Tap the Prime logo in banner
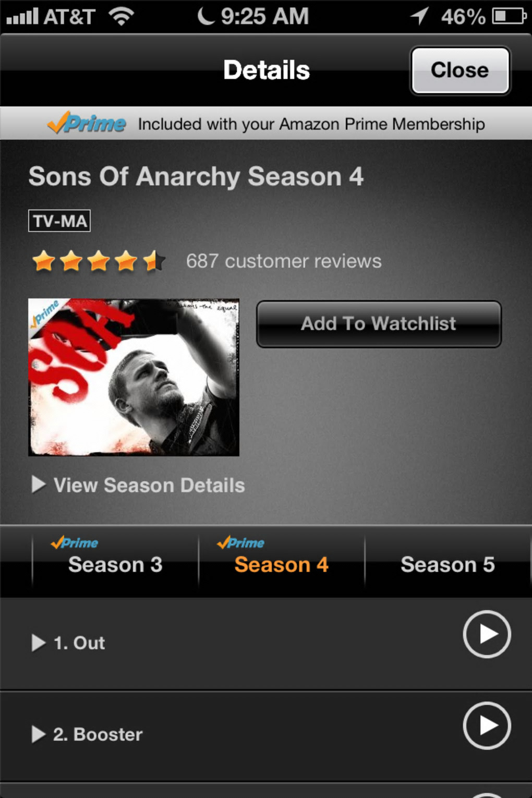532x798 pixels. pyautogui.click(x=87, y=124)
